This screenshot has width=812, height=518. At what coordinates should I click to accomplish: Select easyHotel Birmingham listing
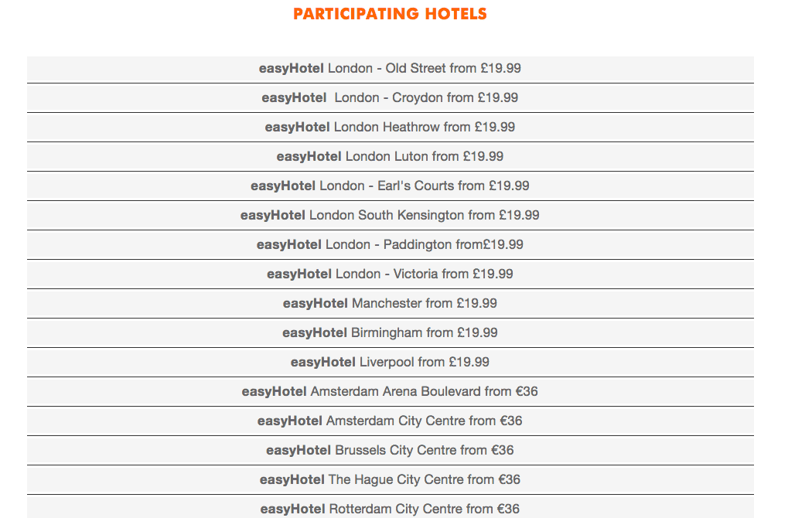click(x=391, y=333)
